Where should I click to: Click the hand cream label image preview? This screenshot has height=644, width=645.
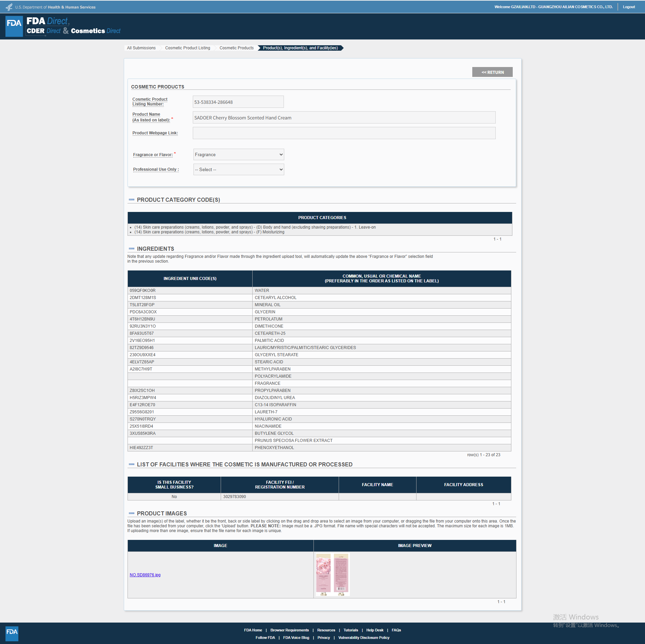pos(332,574)
